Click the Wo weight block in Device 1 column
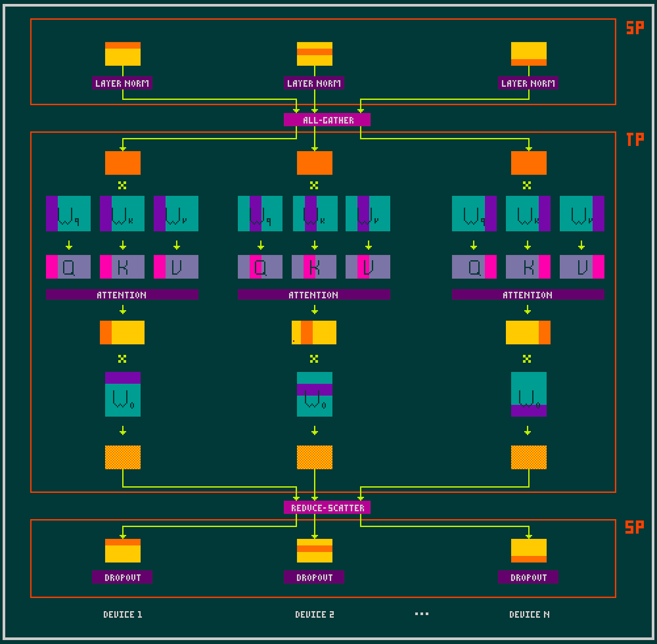Screen dimensions: 657x644 122,394
